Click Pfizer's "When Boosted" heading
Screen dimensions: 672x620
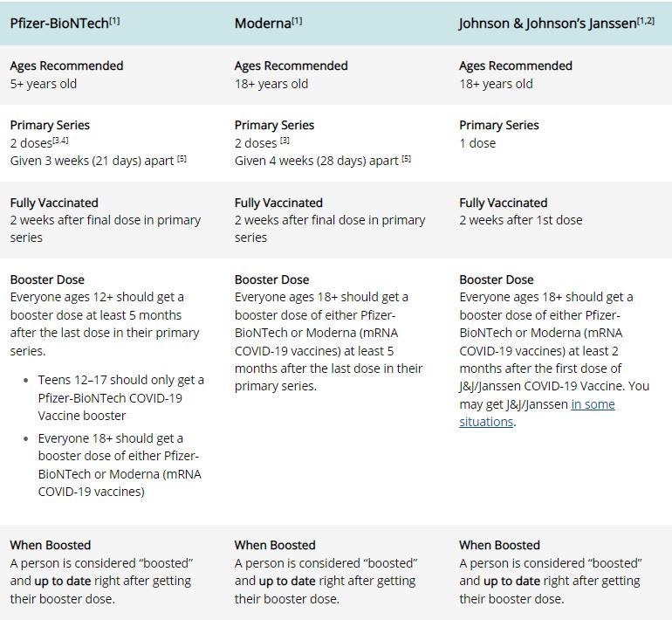pos(51,545)
